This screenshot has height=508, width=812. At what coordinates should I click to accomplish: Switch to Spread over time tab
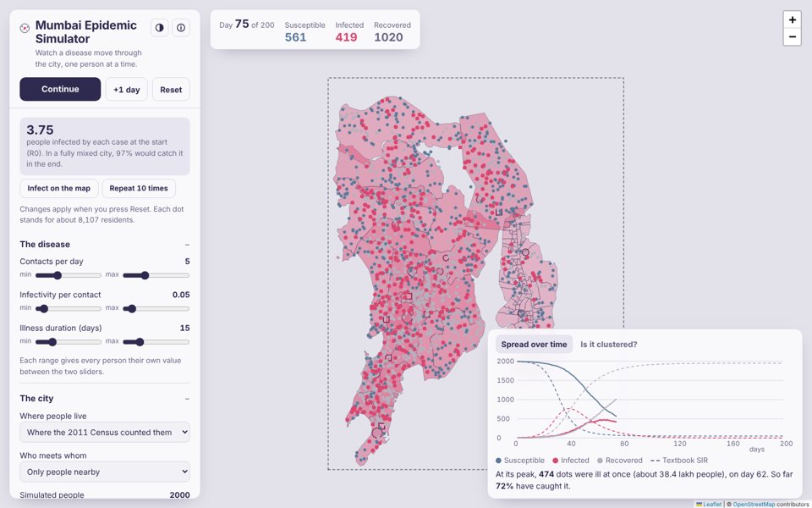534,345
